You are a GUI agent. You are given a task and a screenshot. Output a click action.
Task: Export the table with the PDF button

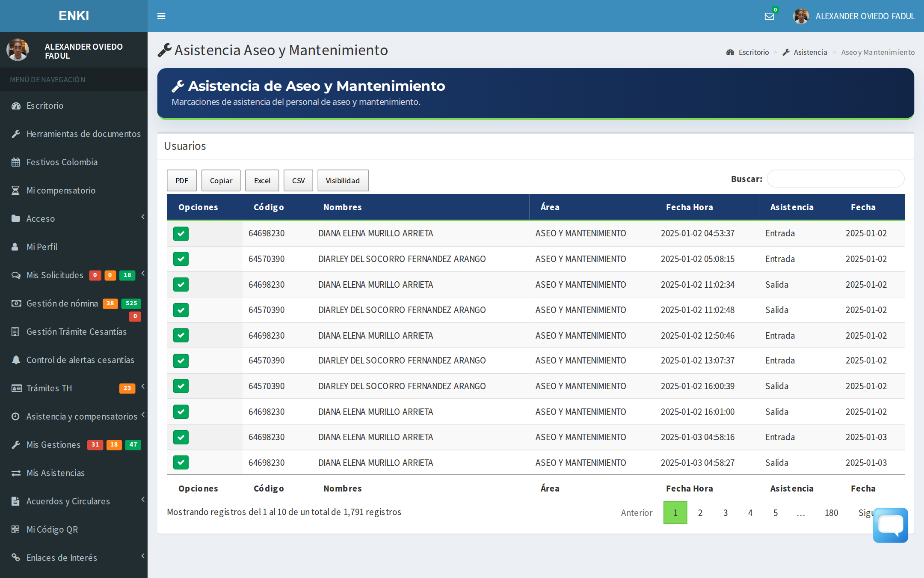182,181
